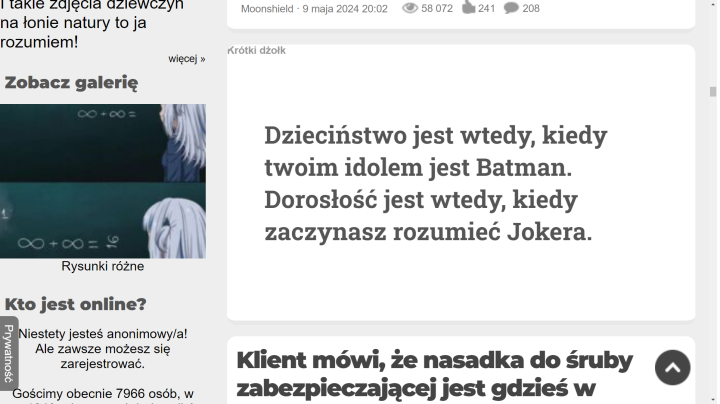The width and height of the screenshot is (720, 404).
Task: Click the 58 072 views count
Action: 437,9
